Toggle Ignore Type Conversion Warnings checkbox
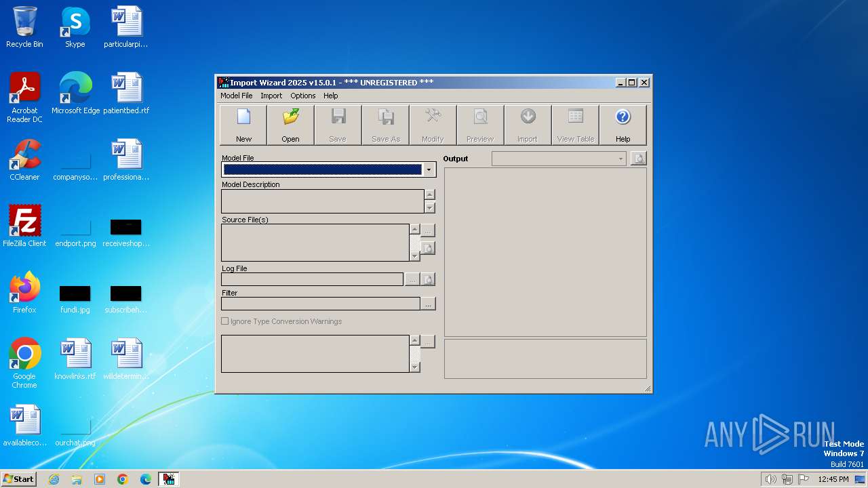The image size is (868, 488). [x=225, y=321]
